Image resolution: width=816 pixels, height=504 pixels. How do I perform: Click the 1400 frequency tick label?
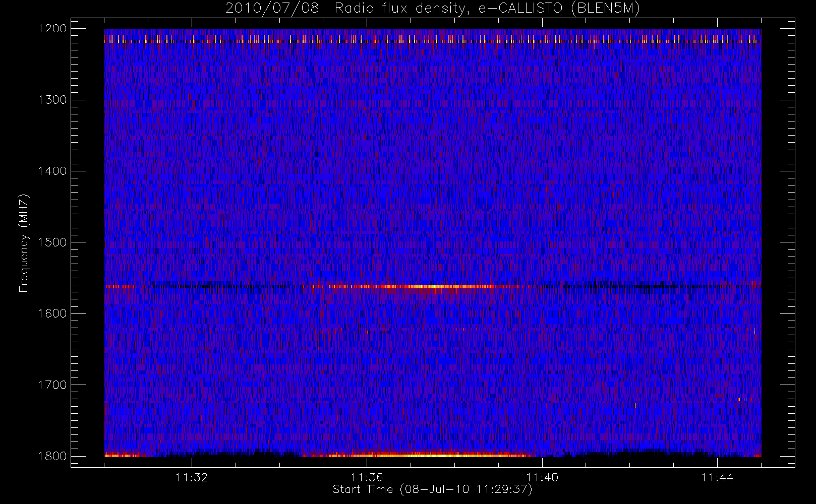click(52, 171)
